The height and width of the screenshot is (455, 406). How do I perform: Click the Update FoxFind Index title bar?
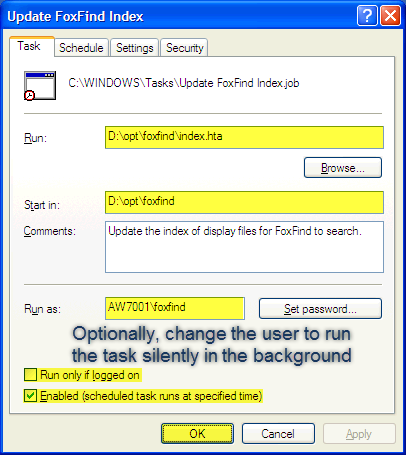180,16
